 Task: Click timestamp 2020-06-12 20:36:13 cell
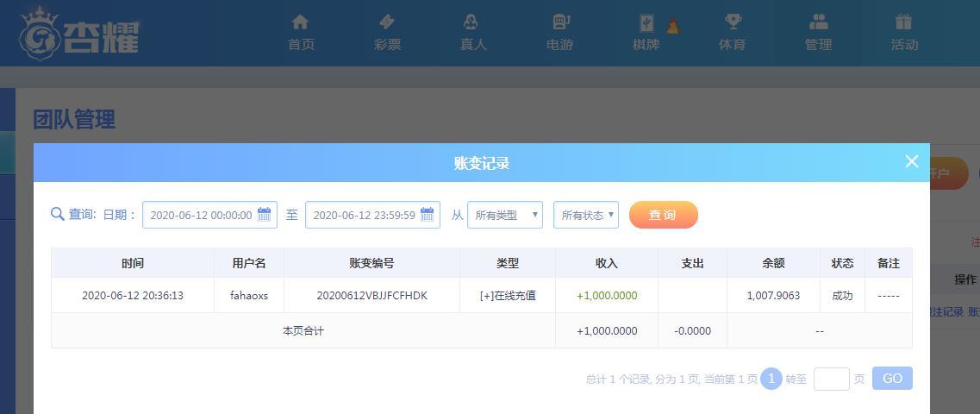(x=133, y=295)
